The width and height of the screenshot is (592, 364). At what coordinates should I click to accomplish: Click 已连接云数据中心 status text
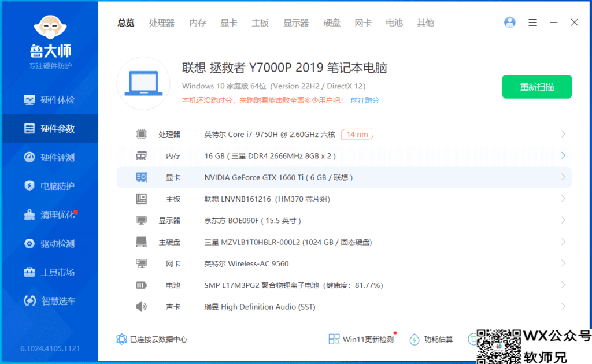click(x=158, y=340)
